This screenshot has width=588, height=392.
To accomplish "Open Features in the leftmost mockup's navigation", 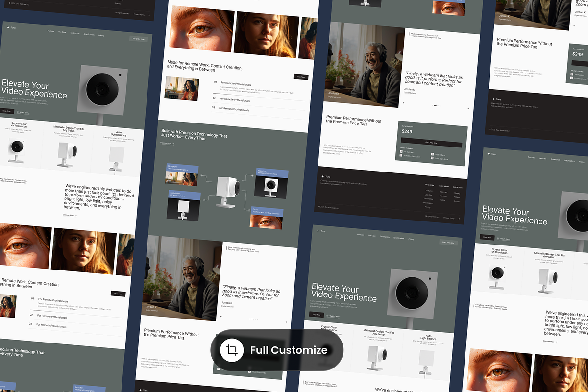I will (x=51, y=31).
